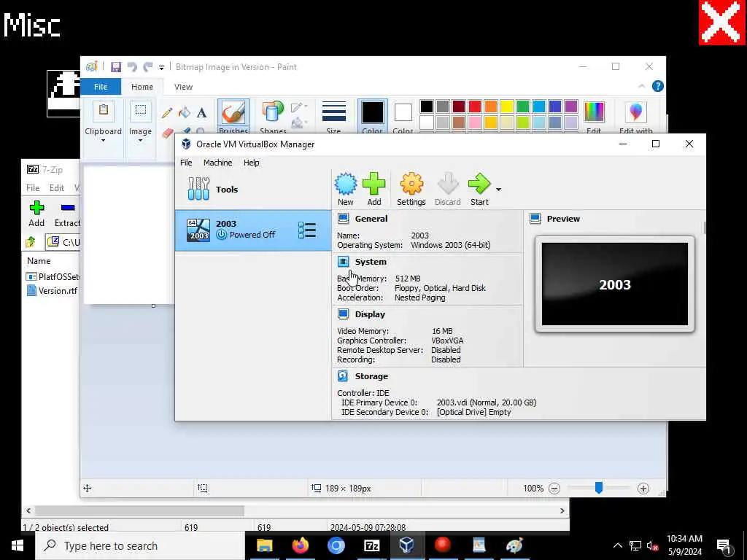Pick the green swatch in Paint's palette
This screenshot has height=560, width=747.
pos(522,106)
